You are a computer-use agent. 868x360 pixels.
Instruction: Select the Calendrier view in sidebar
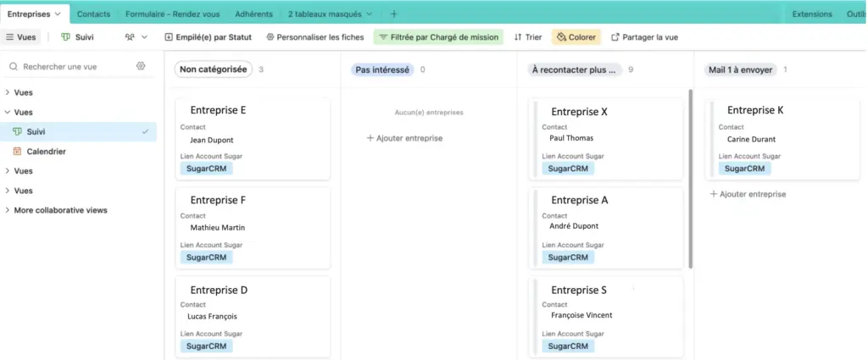tap(81, 152)
